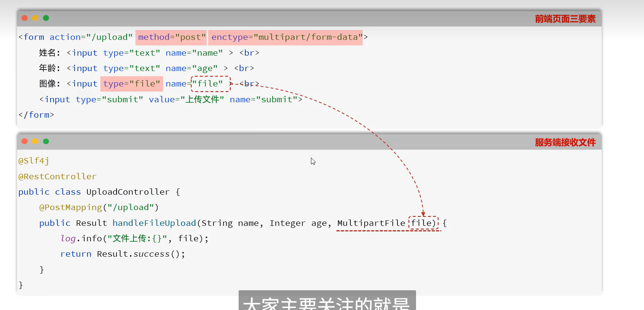Click the type="text" attribute in the 年龄 row
The image size is (644, 310).
pyautogui.click(x=132, y=68)
